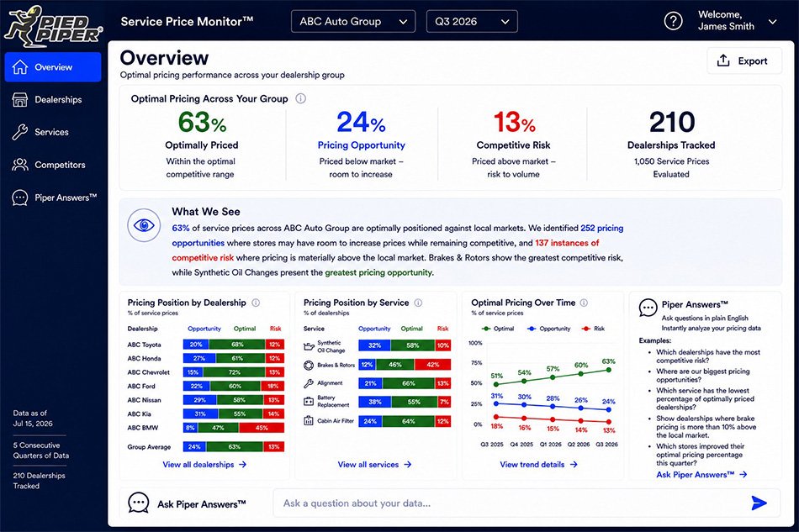Click the ABC Kia row label
Viewport: 799px width, 532px height.
click(140, 413)
